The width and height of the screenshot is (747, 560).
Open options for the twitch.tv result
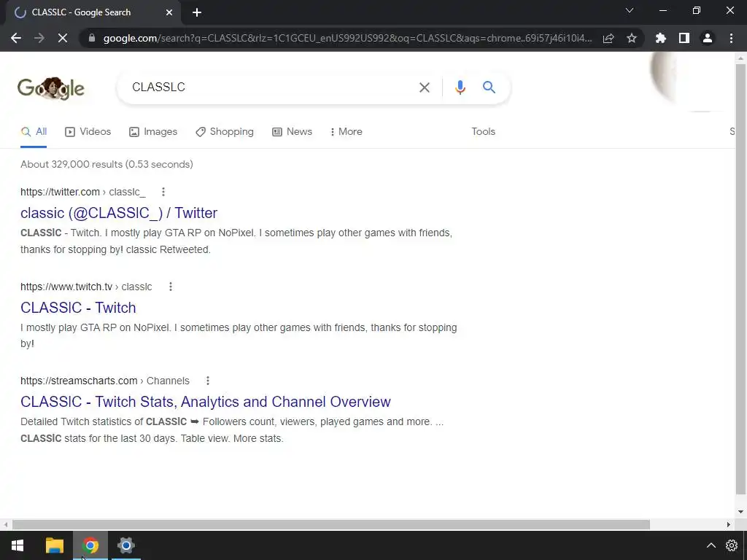point(171,287)
